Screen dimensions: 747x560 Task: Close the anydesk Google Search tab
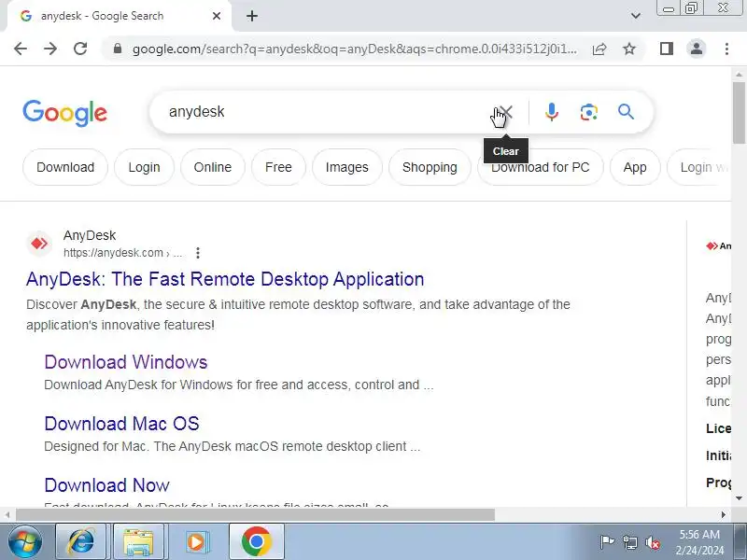pos(217,16)
